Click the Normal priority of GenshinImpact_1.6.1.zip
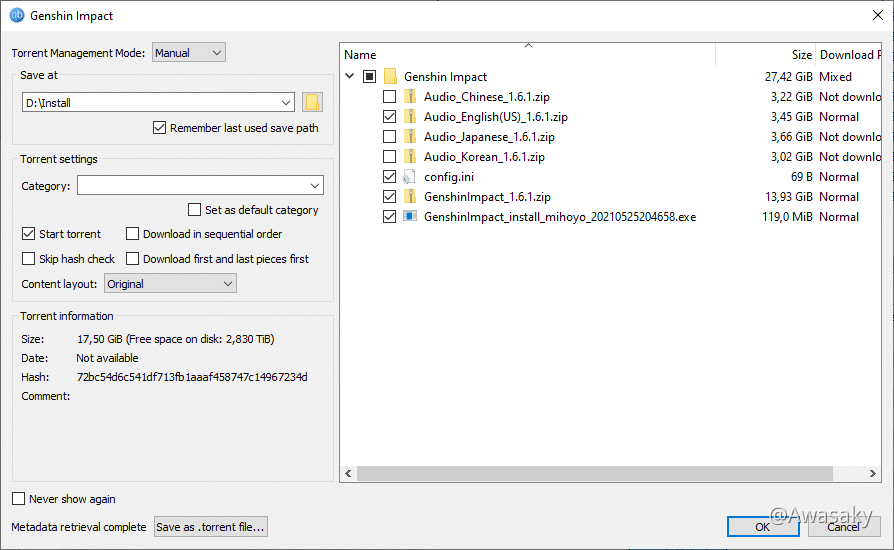The width and height of the screenshot is (894, 550). coord(839,197)
